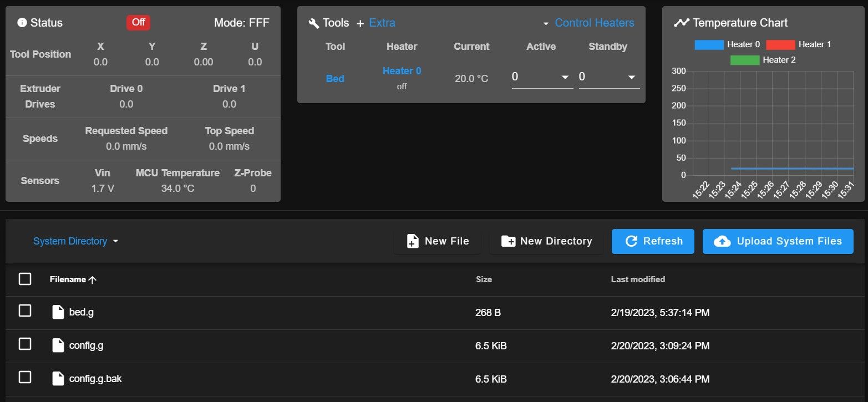
Task: Click the Heater 0 link
Action: 402,71
